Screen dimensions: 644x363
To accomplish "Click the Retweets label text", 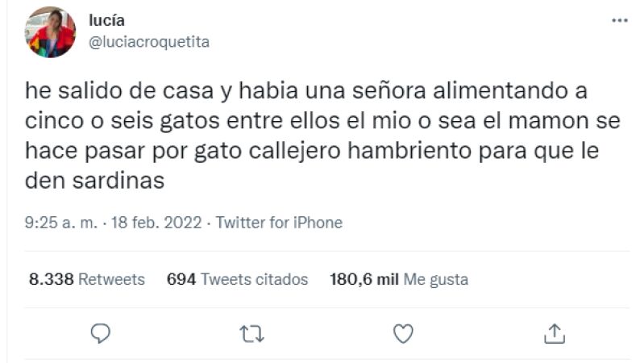I will coord(112,280).
